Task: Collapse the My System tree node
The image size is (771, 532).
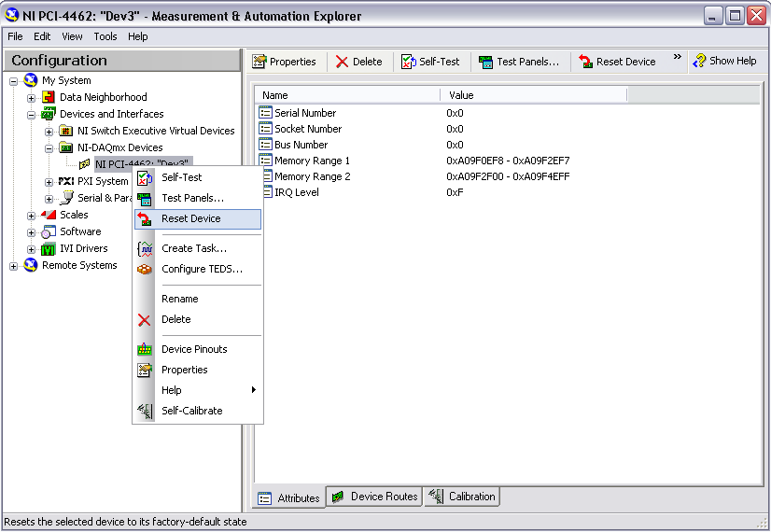Action: click(14, 81)
